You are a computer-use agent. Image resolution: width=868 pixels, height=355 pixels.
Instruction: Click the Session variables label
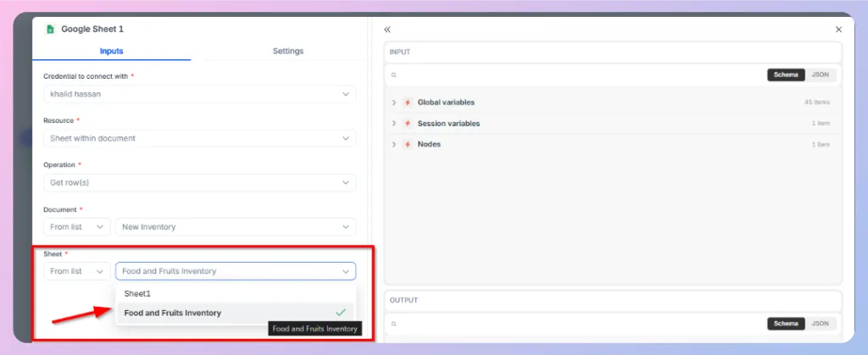coord(449,124)
